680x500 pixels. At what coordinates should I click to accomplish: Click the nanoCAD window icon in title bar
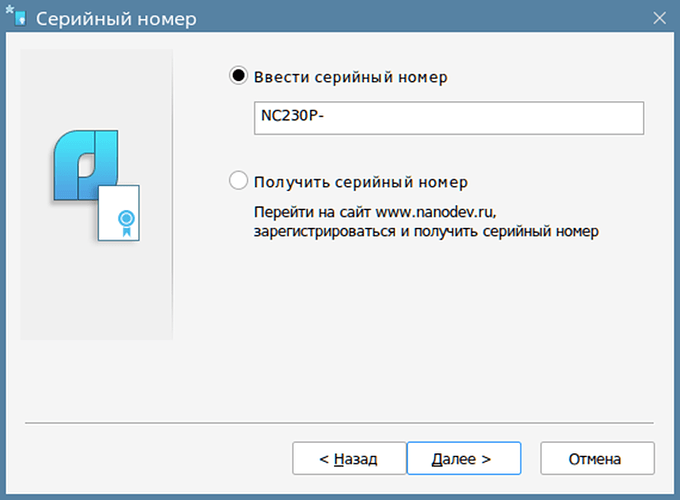(20, 19)
